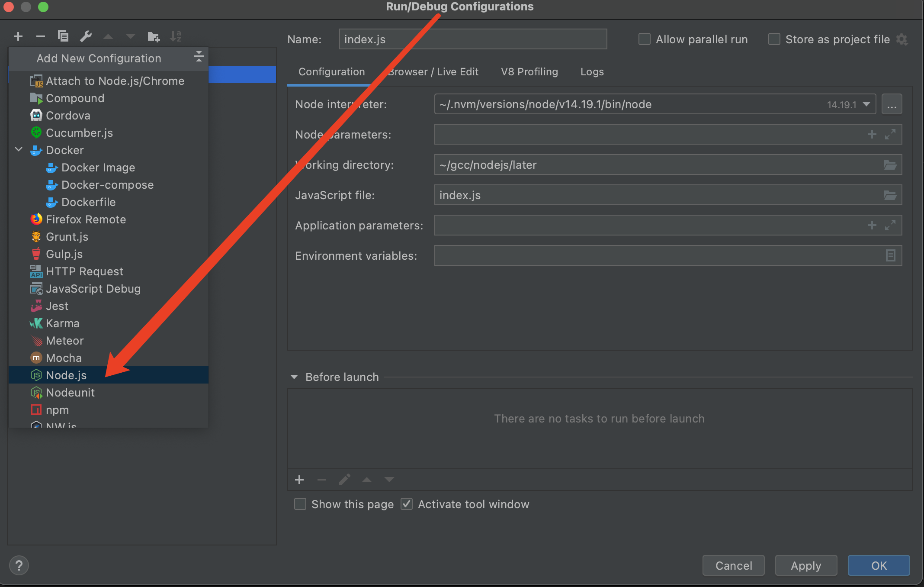924x587 pixels.
Task: Click the create new folder icon
Action: (x=154, y=37)
